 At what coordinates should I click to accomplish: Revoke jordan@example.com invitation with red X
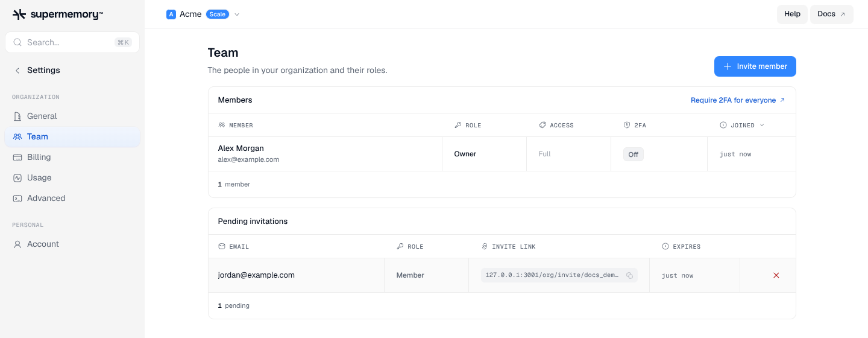tap(776, 275)
